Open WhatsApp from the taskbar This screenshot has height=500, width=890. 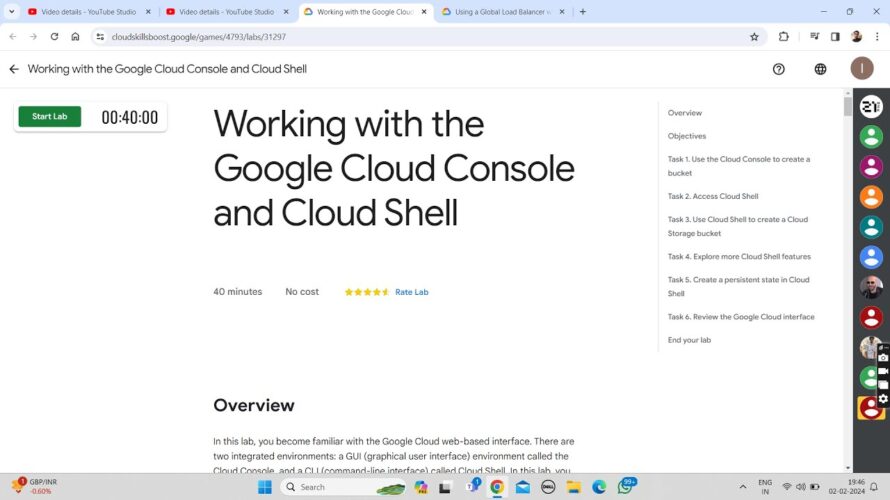[625, 486]
